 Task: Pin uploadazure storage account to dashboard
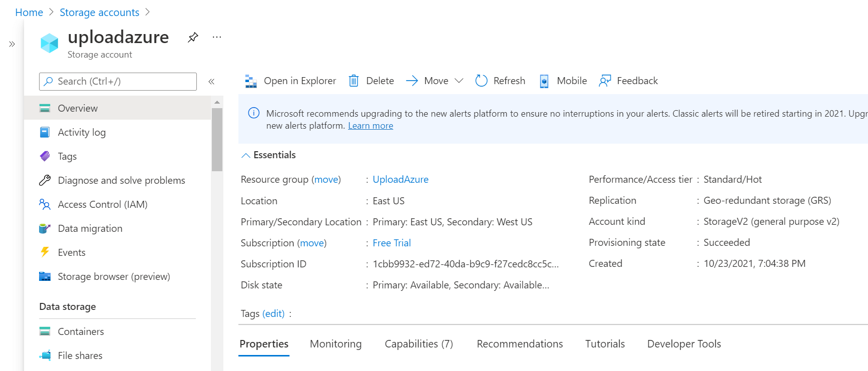(193, 38)
